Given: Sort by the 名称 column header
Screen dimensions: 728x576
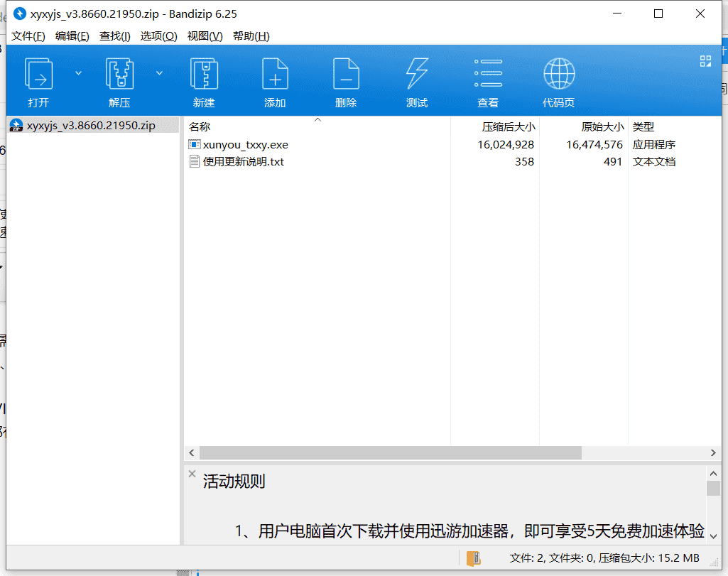Looking at the screenshot, I should tap(317, 126).
